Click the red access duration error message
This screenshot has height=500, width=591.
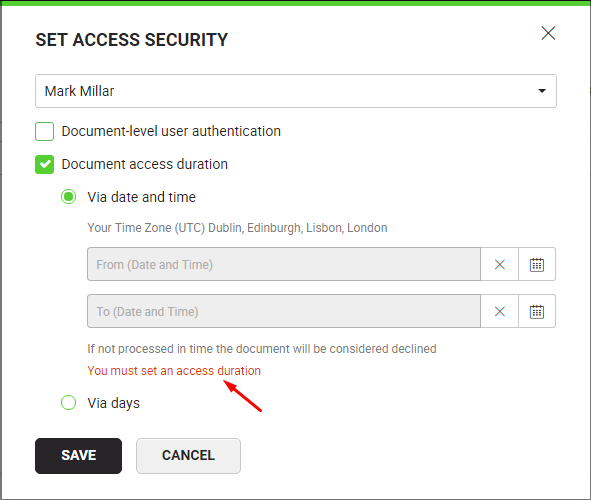pos(174,371)
